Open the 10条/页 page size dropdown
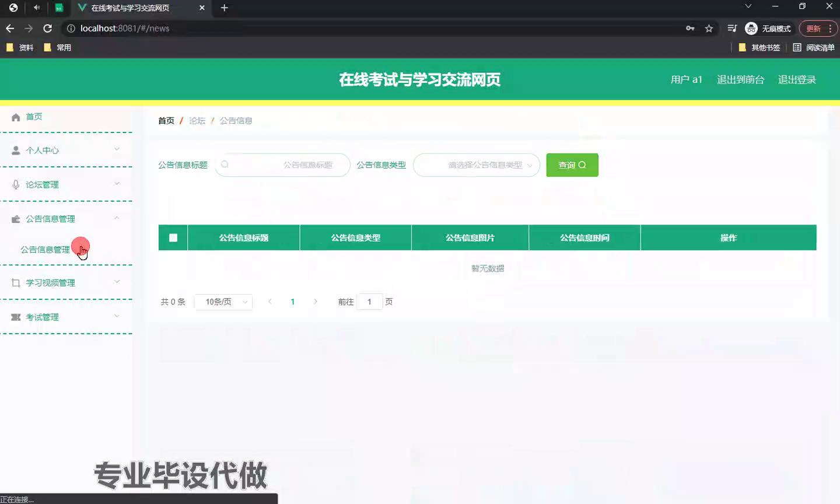 (x=223, y=302)
